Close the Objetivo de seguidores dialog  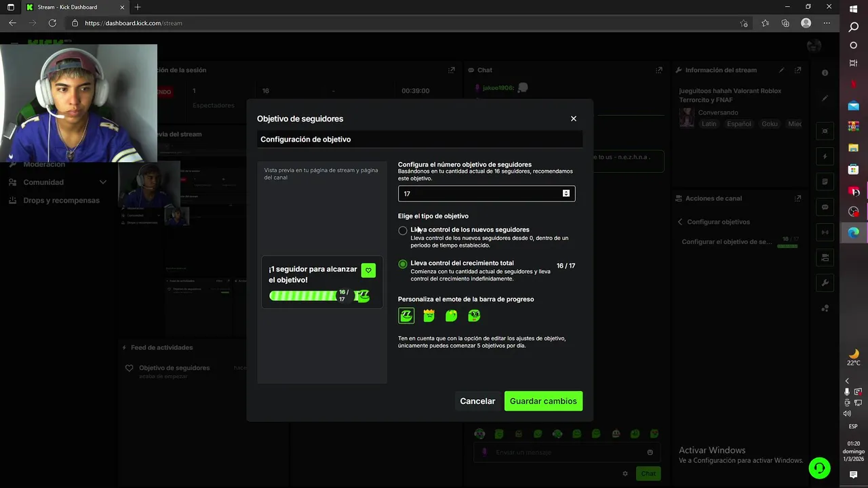(574, 119)
